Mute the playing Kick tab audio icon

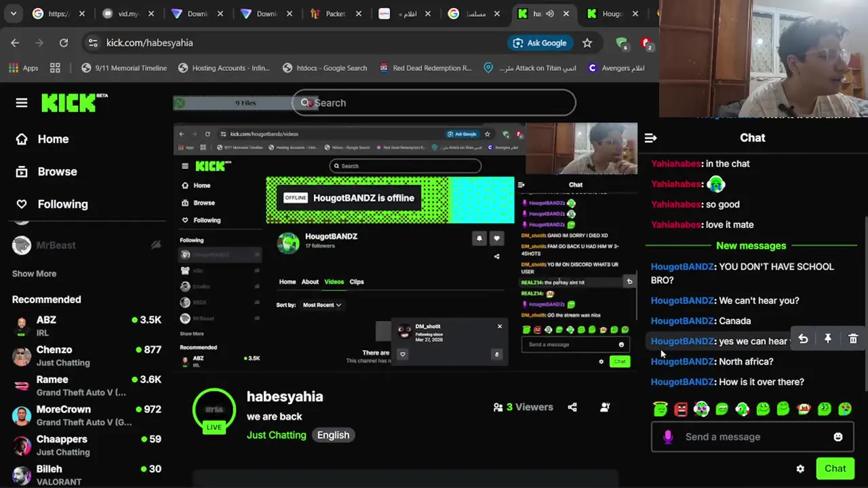(550, 14)
